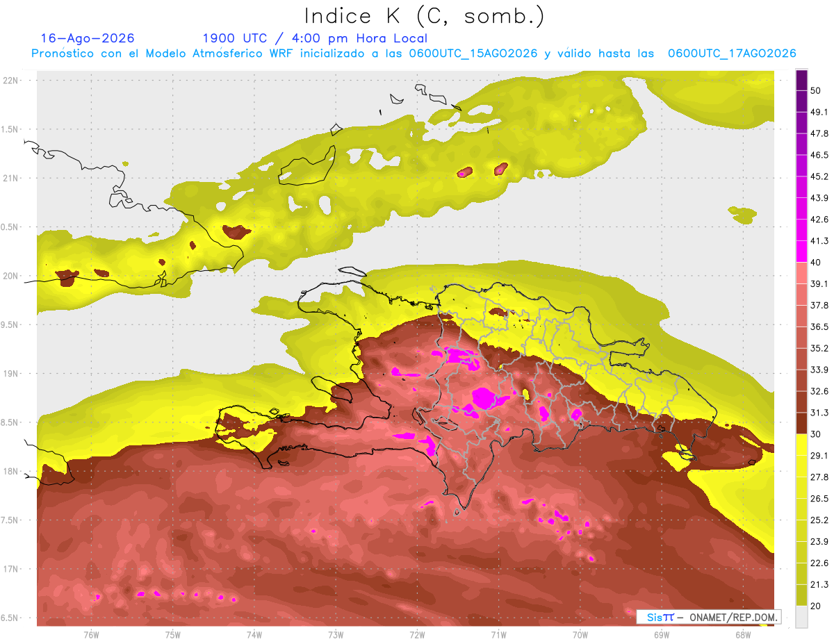Image resolution: width=834 pixels, height=644 pixels.
Task: Click the latitude label '20N'
Action: [11, 276]
